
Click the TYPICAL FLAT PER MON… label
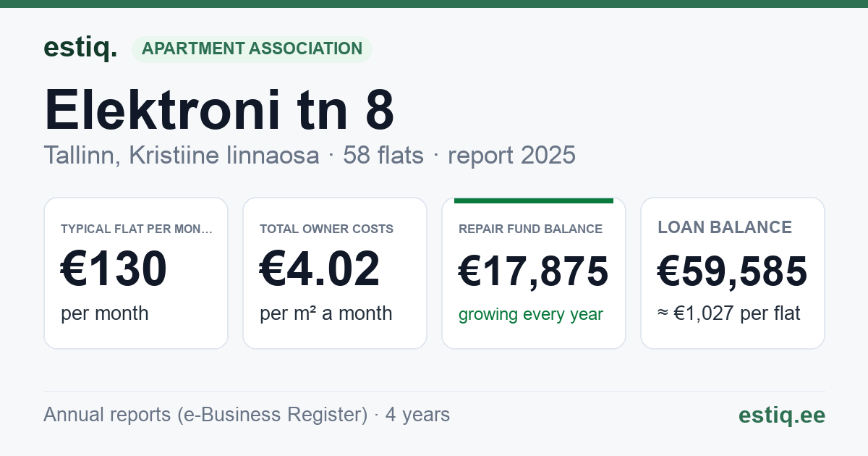(137, 229)
